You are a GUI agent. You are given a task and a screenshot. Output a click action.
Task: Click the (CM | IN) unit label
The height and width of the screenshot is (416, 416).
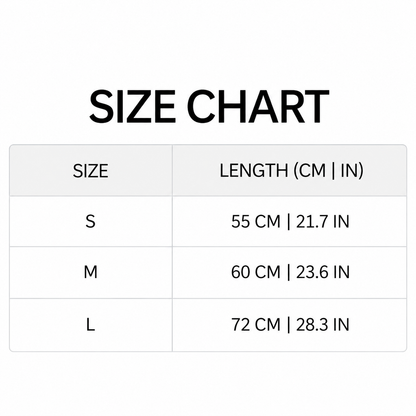point(328,171)
